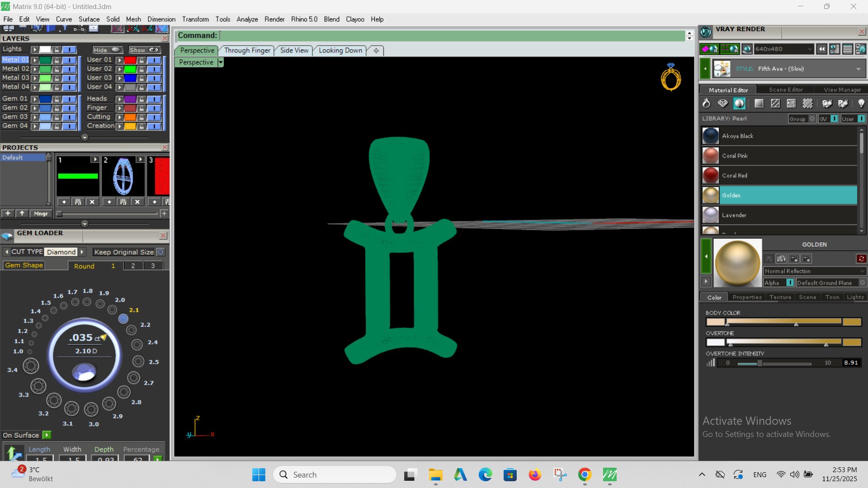Click the Hide layers button
The width and height of the screenshot is (868, 488).
click(108, 50)
